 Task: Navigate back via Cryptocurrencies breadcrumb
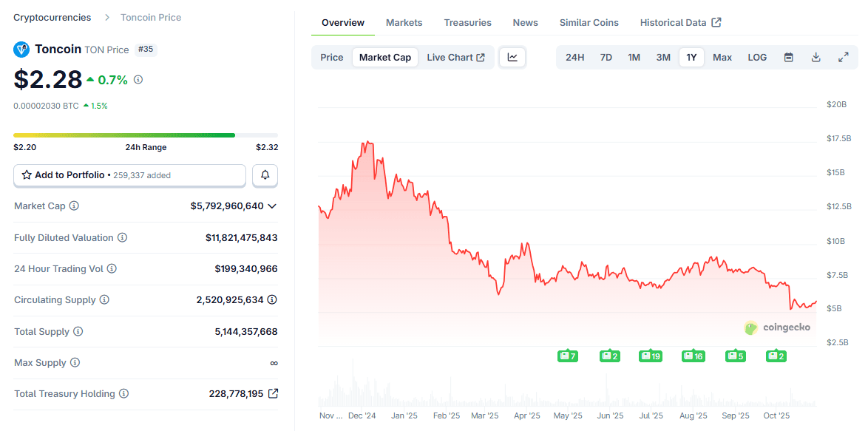click(52, 16)
